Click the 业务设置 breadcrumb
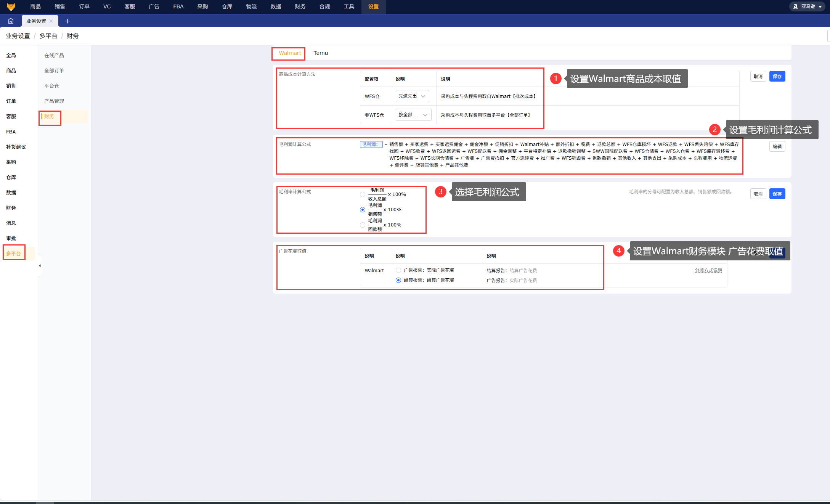Viewport: 830px width, 504px height. pos(18,36)
